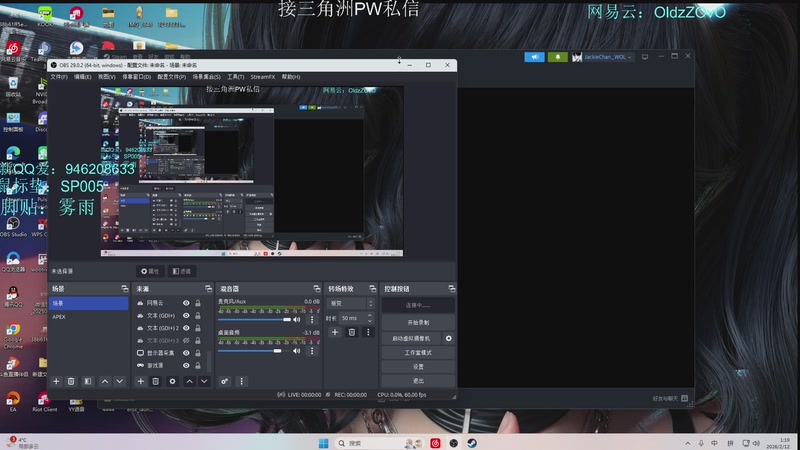
Task: Click Steam announcements megaphone icon in back window
Action: coord(534,57)
